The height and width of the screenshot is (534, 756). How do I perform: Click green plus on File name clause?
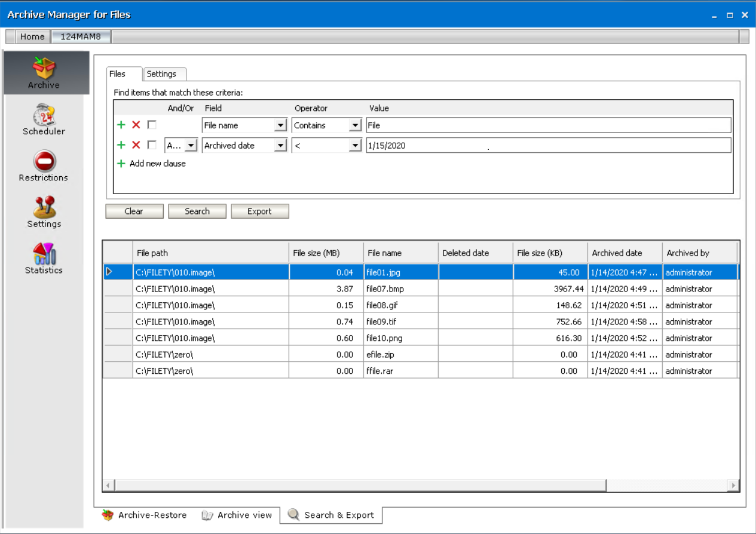(121, 125)
